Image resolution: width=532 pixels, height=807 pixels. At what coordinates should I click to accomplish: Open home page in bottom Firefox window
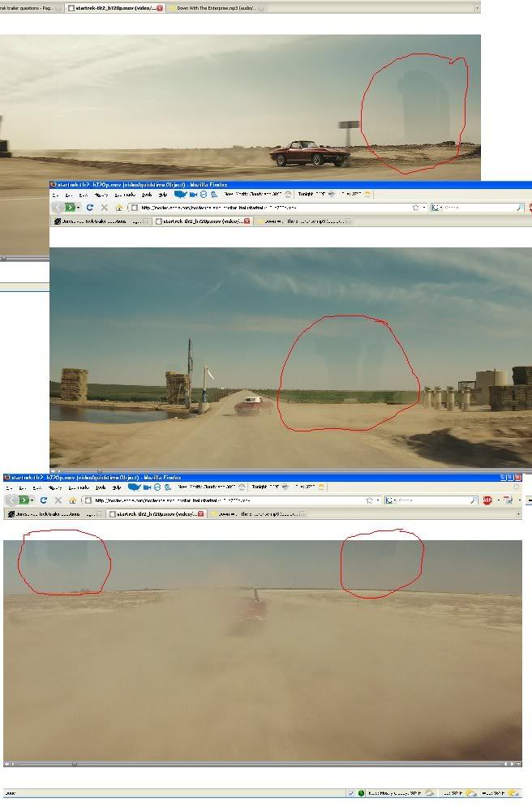(72, 500)
